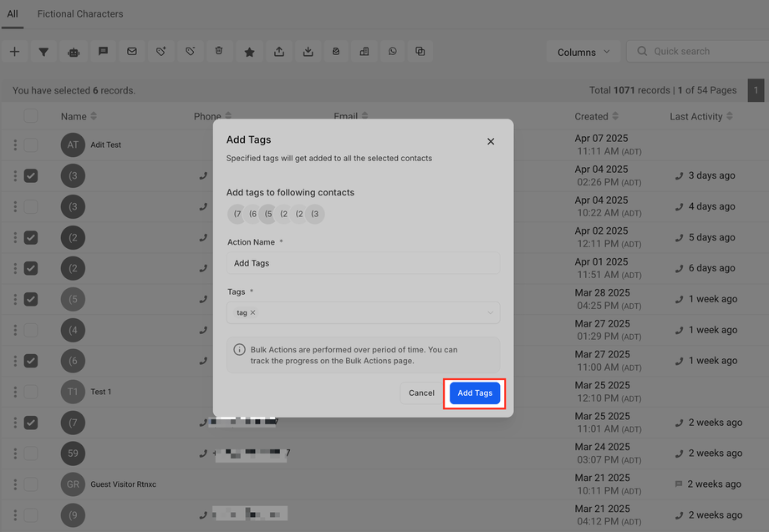Viewport: 769px width, 532px height.
Task: Sort by Phone column arrows
Action: pyautogui.click(x=228, y=116)
